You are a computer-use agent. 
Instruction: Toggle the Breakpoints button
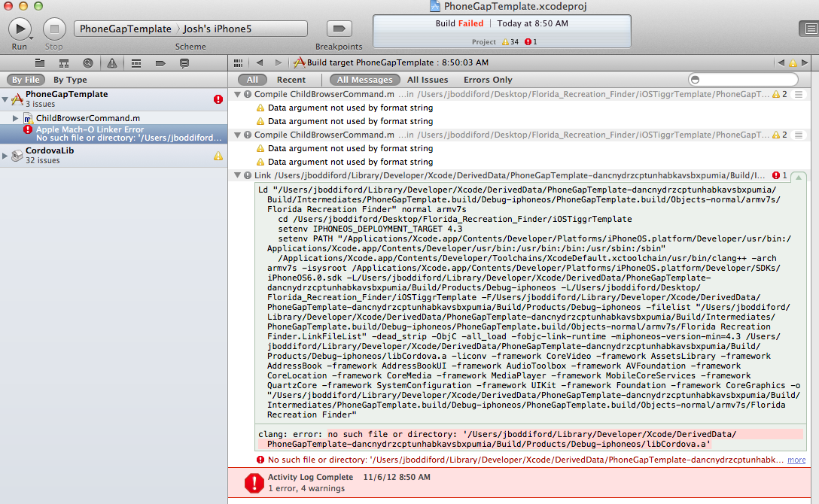pos(339,29)
